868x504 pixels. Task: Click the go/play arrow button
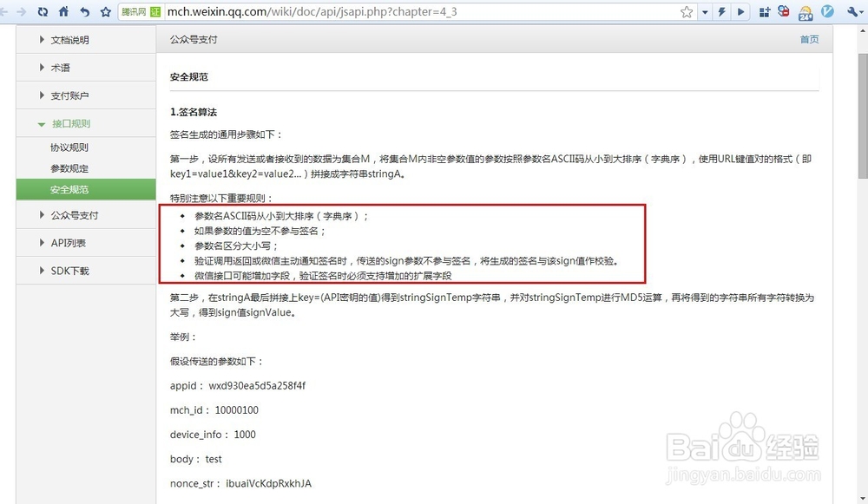click(740, 11)
